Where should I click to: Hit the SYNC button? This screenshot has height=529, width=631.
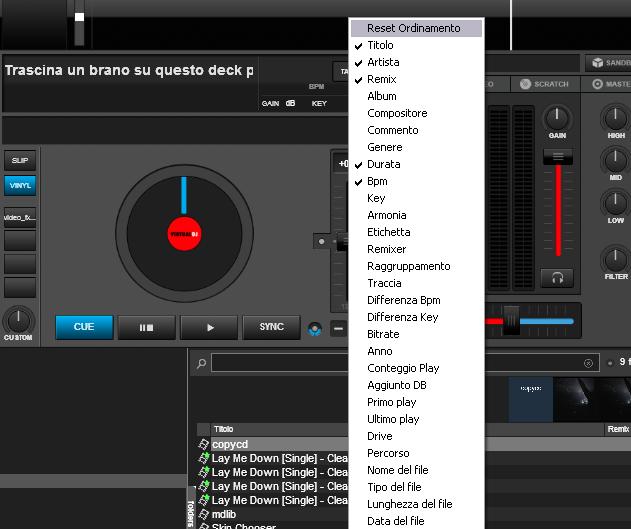[271, 327]
